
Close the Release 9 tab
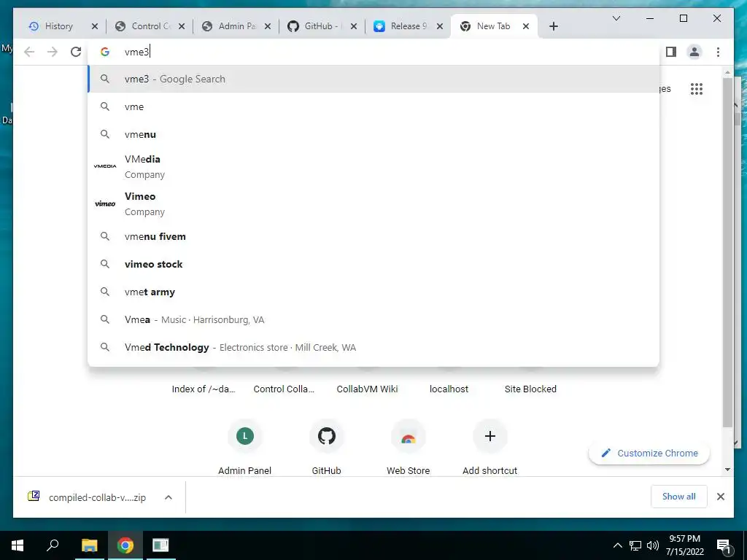point(440,27)
